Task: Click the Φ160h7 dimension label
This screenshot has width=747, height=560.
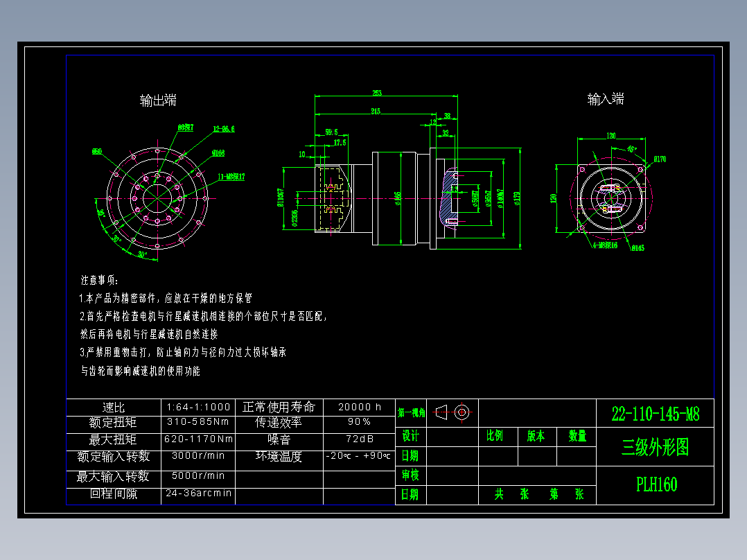Action: pos(500,198)
